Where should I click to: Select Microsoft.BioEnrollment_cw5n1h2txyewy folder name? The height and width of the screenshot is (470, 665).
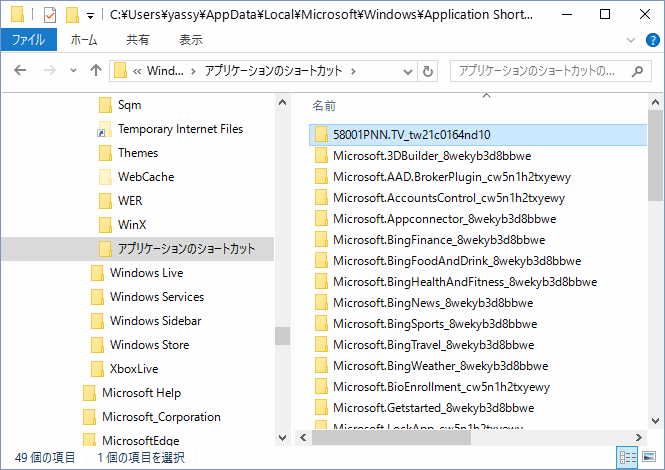[x=441, y=387]
